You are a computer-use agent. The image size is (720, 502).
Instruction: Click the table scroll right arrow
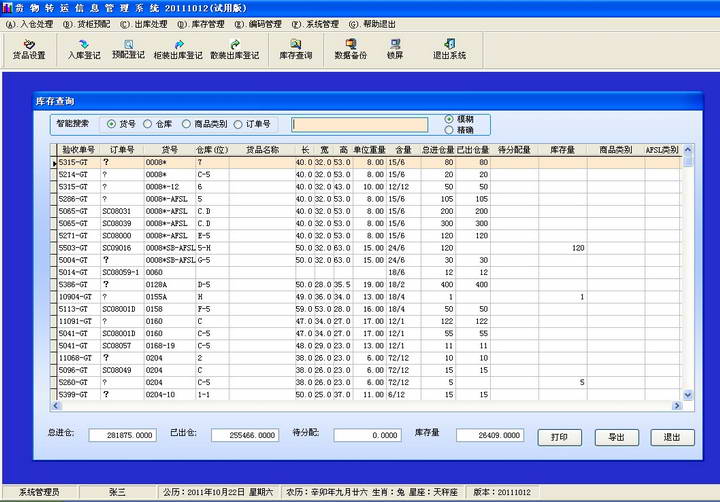tap(677, 406)
